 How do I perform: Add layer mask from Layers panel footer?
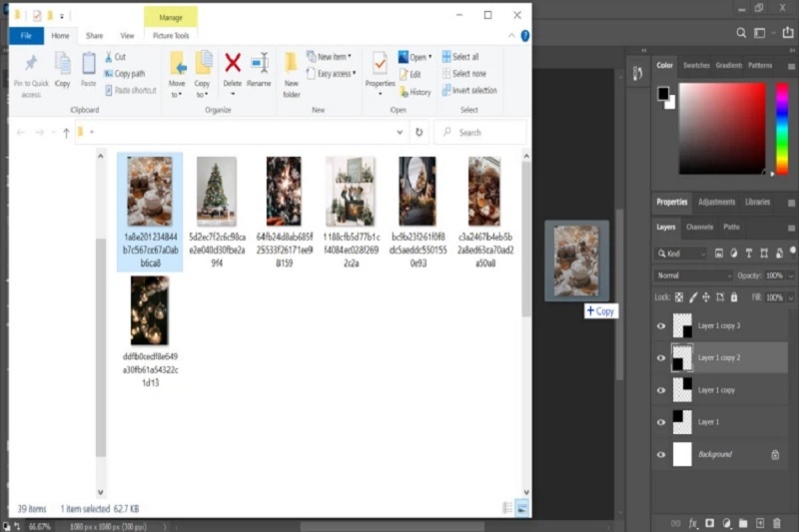(709, 522)
